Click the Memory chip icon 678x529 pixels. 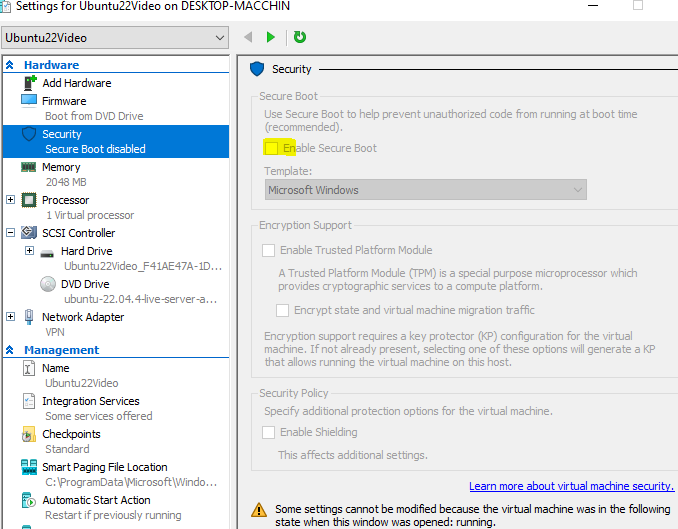[x=28, y=168]
